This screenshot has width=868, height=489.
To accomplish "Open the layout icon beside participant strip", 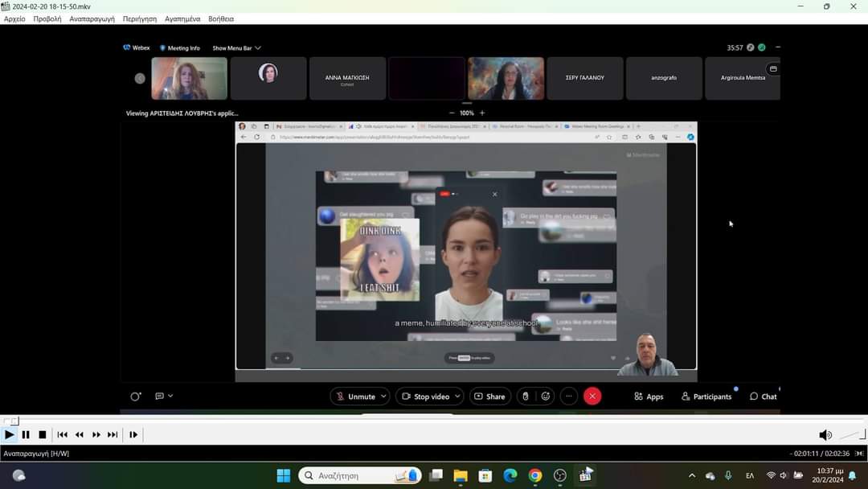I will [773, 69].
